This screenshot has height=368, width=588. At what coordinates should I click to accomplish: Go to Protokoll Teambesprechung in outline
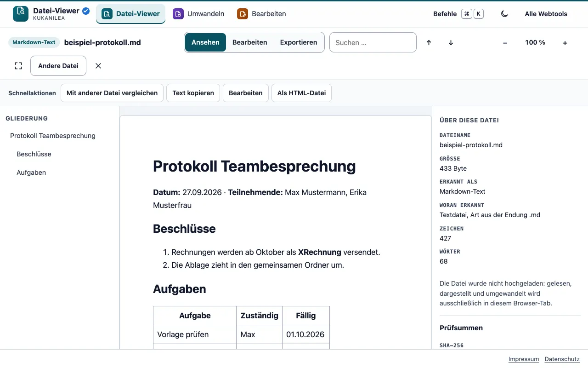pos(53,136)
